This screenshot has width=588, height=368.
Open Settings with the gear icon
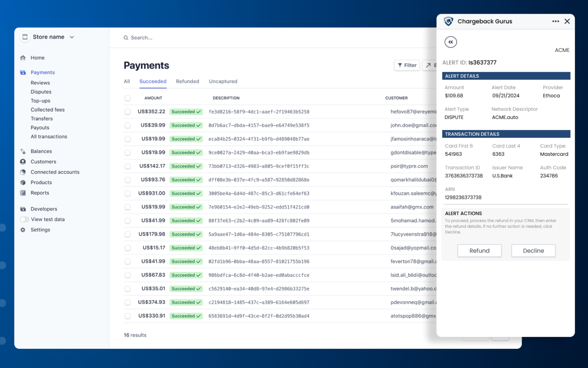pos(23,230)
